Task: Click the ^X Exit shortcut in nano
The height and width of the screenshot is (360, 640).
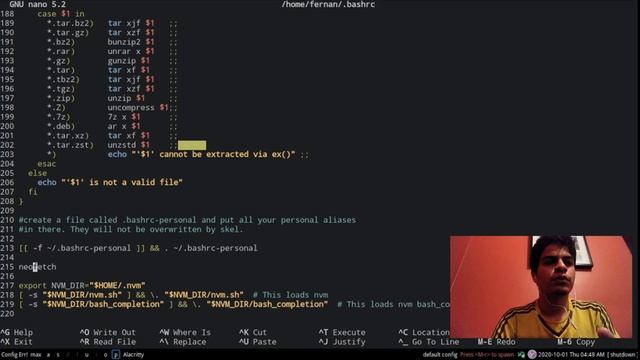Action: [x=16, y=342]
